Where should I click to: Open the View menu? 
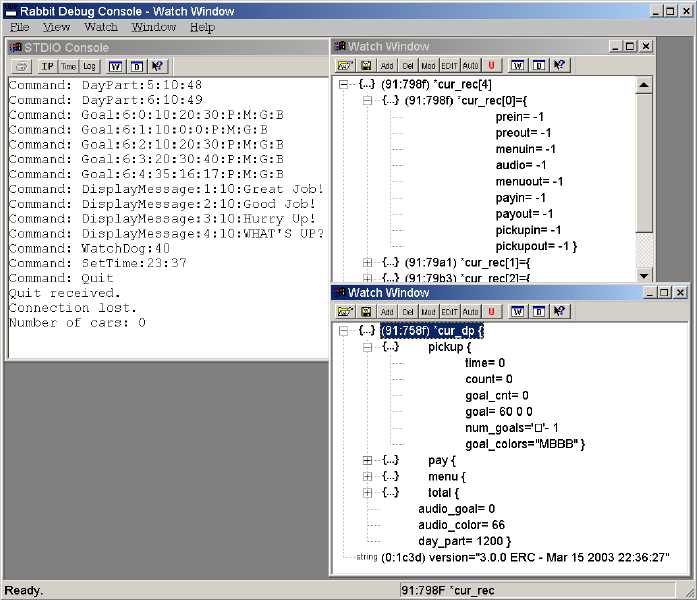tap(56, 27)
